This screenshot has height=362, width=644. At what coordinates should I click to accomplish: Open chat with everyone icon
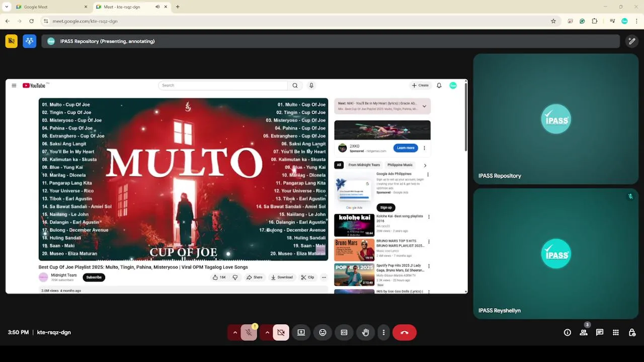pos(600,332)
